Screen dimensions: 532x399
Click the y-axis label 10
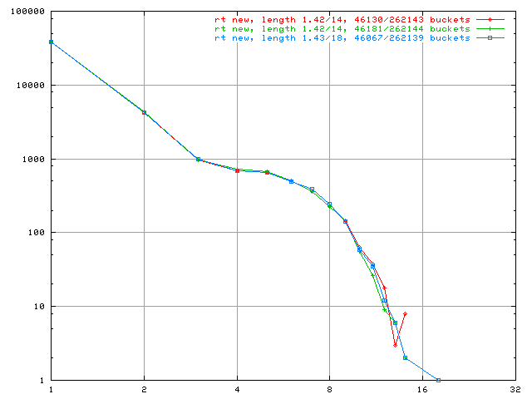(x=39, y=307)
